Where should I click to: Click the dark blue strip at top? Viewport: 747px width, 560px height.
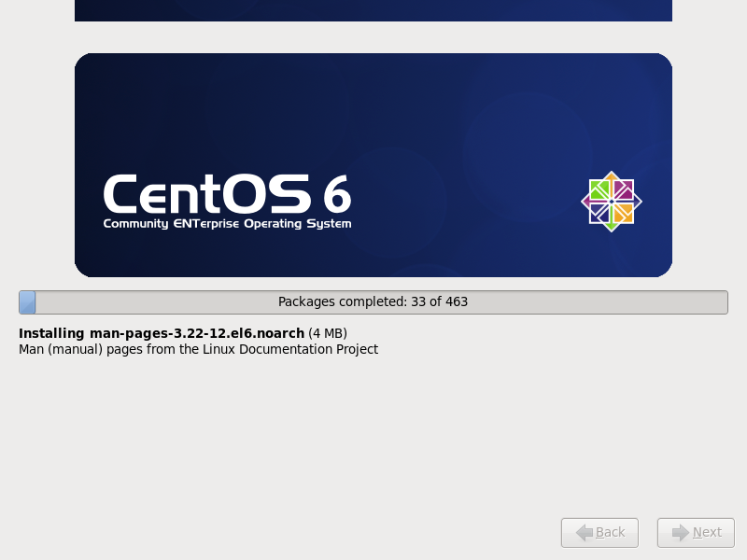373,10
